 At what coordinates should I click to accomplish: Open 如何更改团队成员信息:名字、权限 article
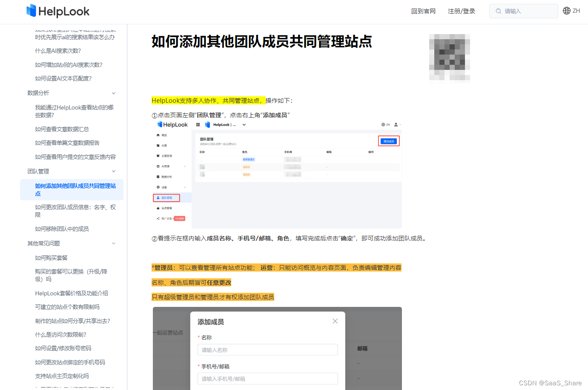(75, 211)
